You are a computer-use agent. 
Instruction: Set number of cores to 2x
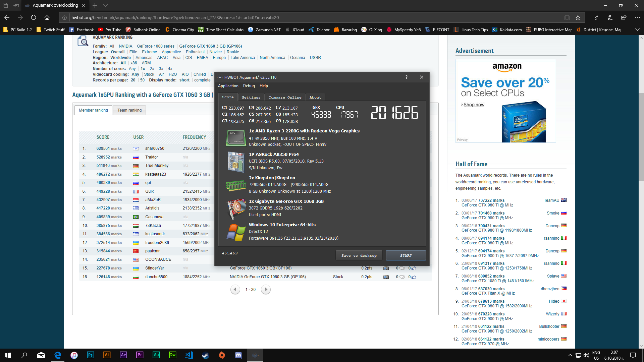(x=152, y=69)
